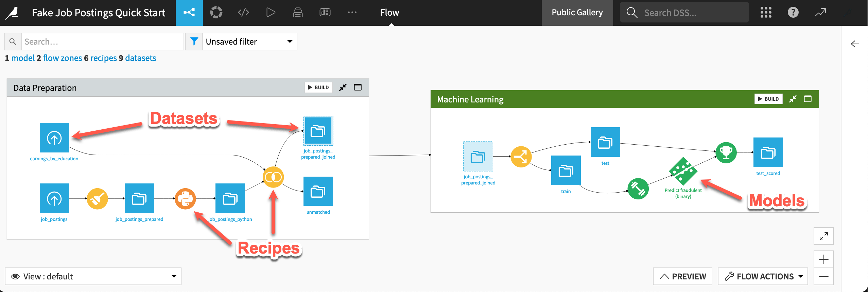Select the earnings_by_education dataset
This screenshot has width=868, height=292.
click(x=54, y=137)
